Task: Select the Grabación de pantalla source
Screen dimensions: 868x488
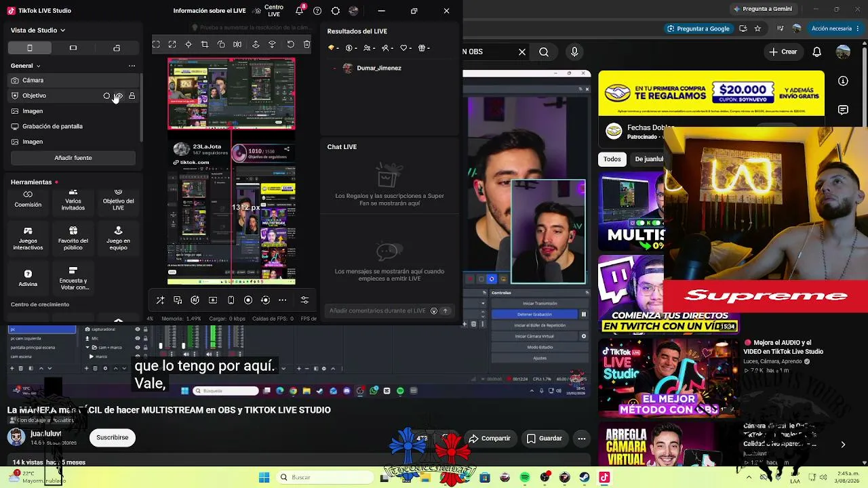Action: tap(73, 127)
